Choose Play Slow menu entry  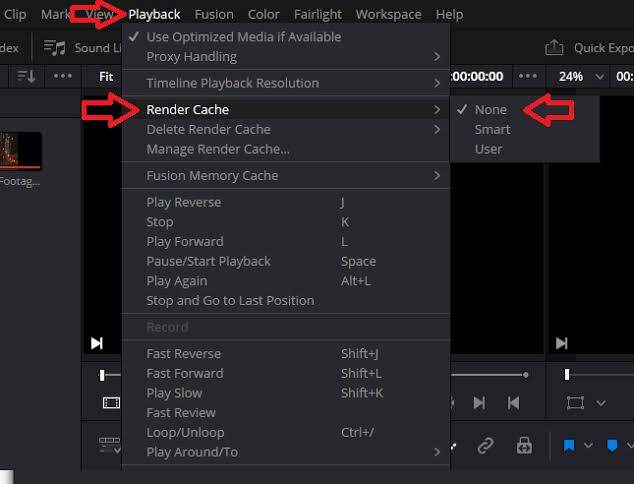pos(286,393)
